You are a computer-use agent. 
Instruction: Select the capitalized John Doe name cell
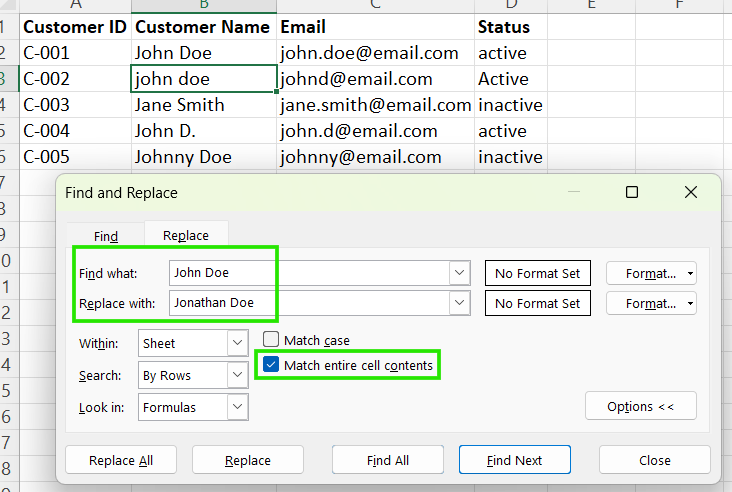point(204,53)
